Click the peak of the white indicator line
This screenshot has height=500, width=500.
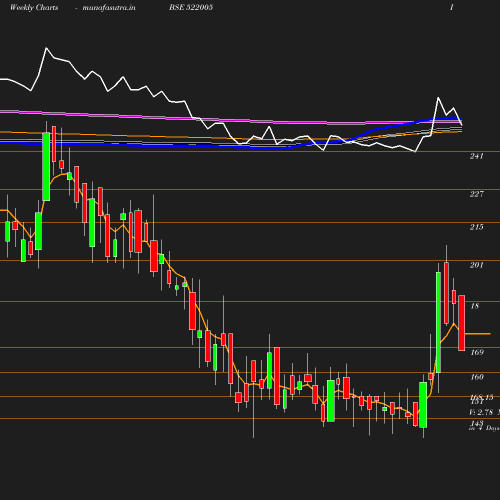(46, 48)
